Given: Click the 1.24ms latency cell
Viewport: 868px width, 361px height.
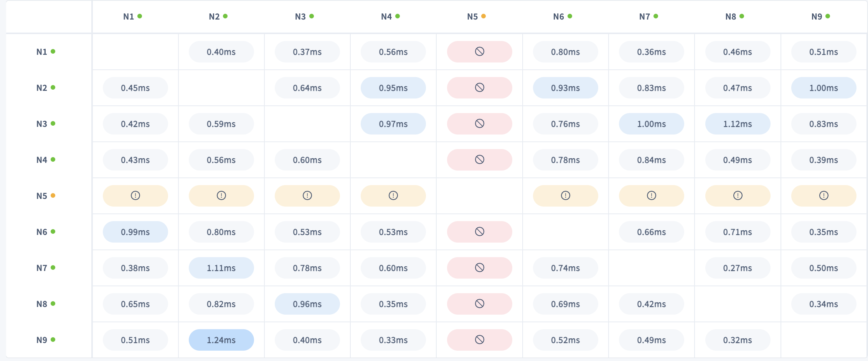Looking at the screenshot, I should click(221, 340).
